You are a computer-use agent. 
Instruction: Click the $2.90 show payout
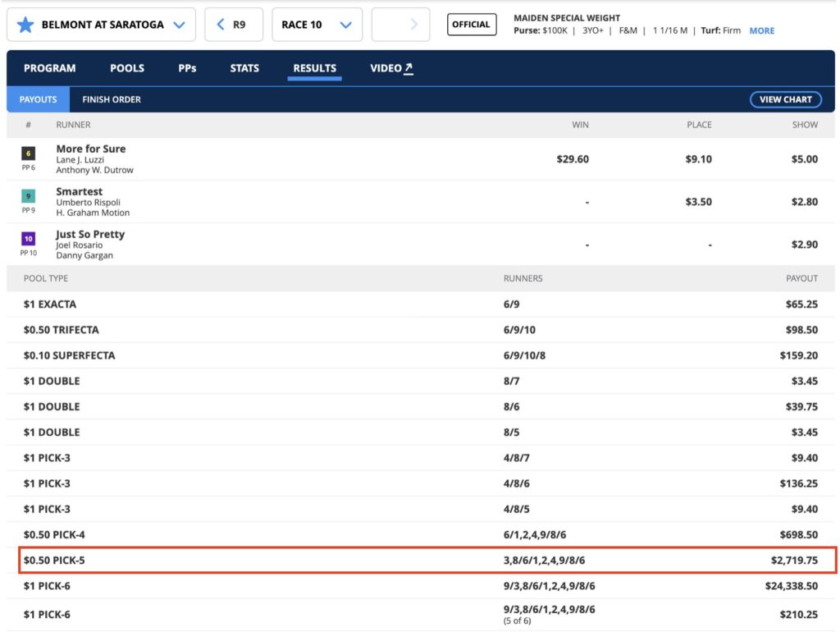[x=805, y=245]
